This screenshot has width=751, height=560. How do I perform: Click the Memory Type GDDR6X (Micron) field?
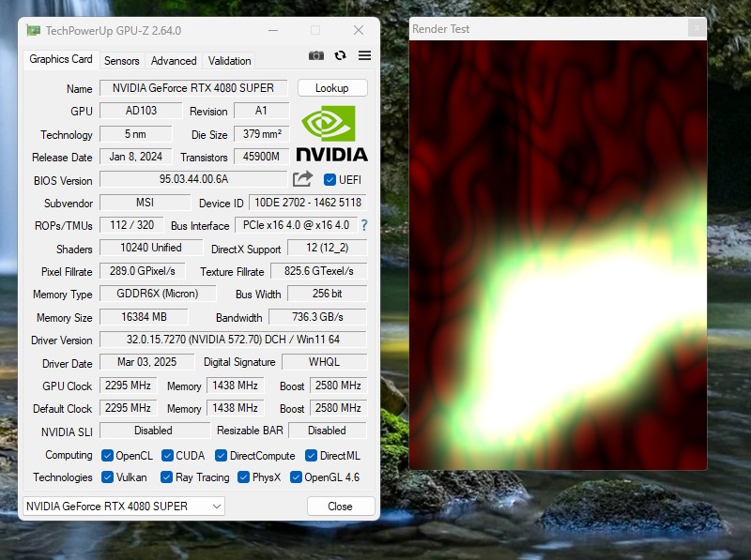158,294
